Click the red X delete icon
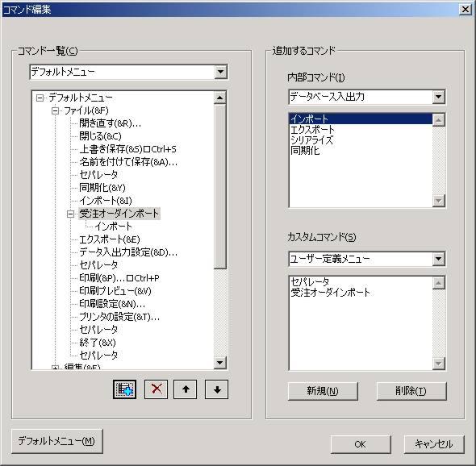The image size is (476, 466). (x=156, y=389)
